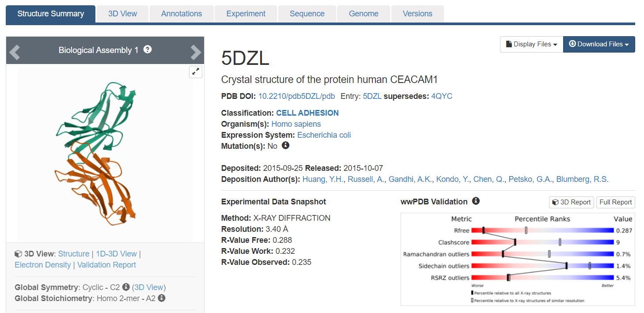Expand the structure viewer to fullscreen
The width and height of the screenshot is (644, 313).
(x=196, y=72)
